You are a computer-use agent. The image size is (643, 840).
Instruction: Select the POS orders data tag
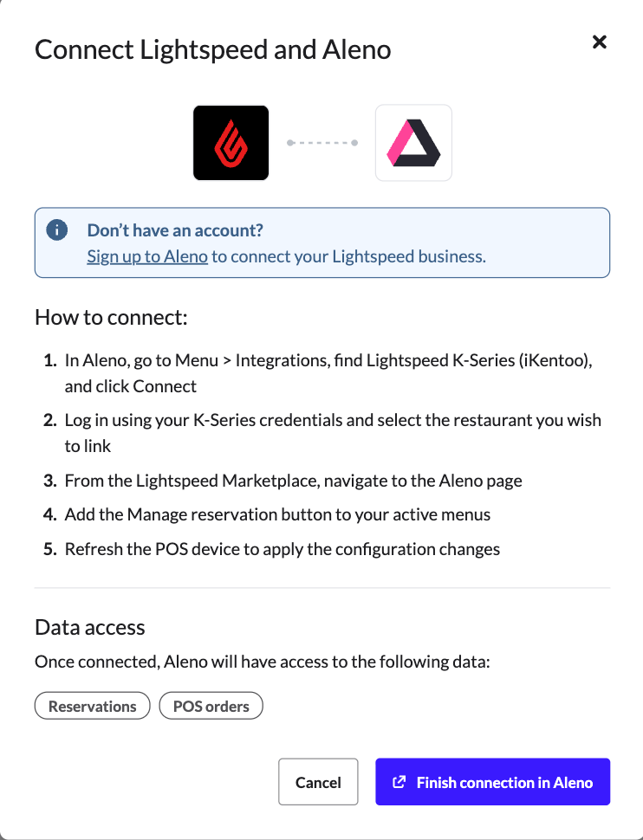[x=211, y=706]
